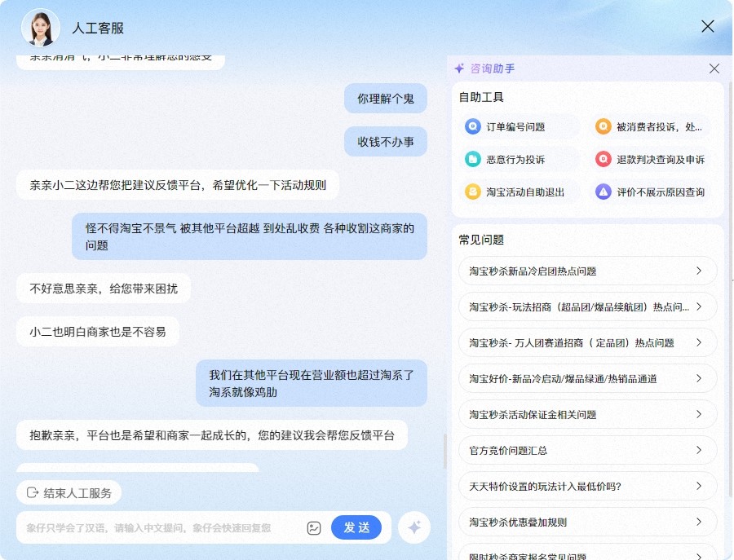
Task: Expand 淘宝秒杀优惠叠加规则
Action: coord(587,522)
